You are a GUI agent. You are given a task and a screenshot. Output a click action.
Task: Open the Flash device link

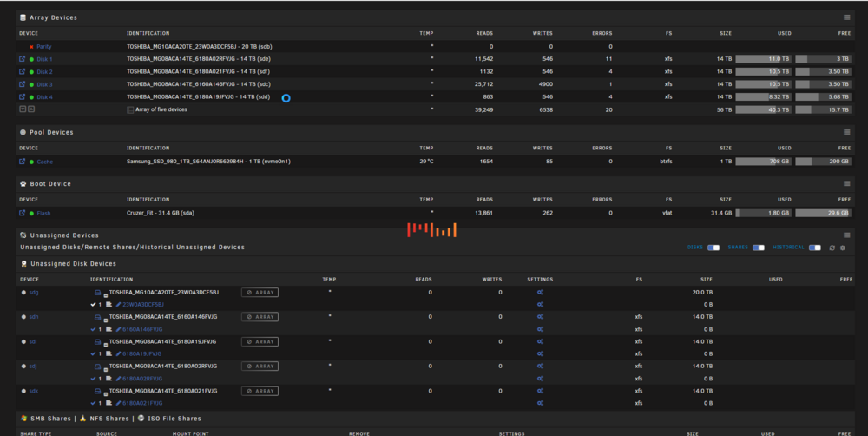(x=43, y=214)
